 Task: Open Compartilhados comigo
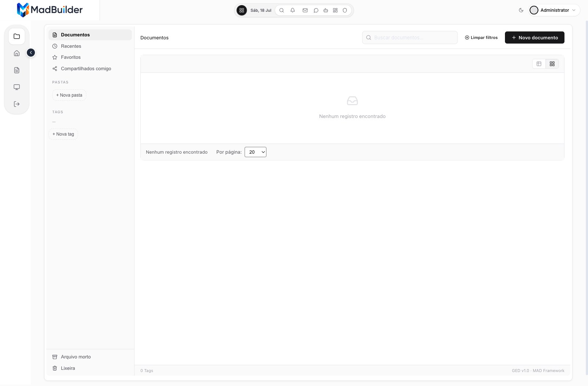click(x=90, y=69)
